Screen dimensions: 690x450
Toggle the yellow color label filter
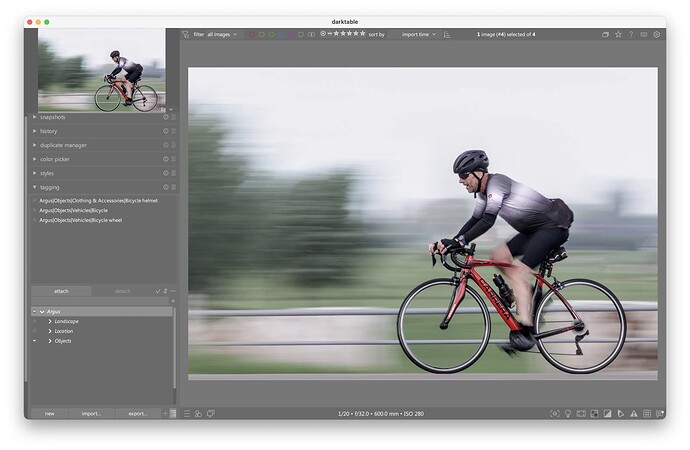(261, 34)
